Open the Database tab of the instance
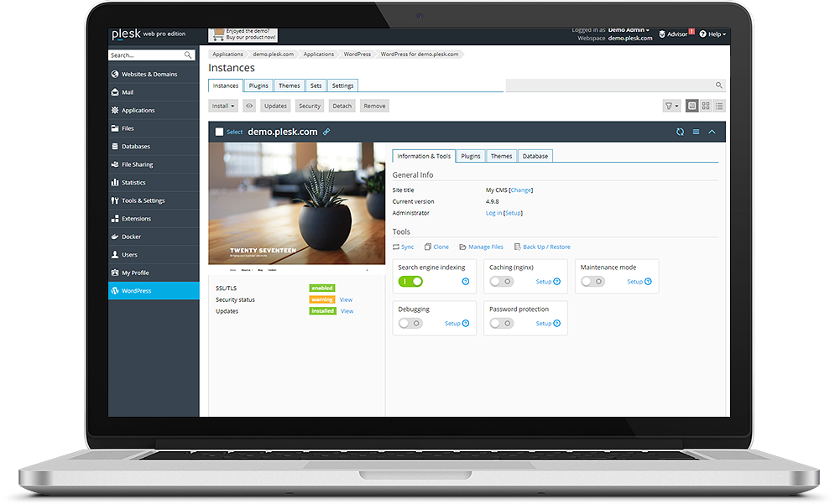835x504 pixels. [x=535, y=156]
